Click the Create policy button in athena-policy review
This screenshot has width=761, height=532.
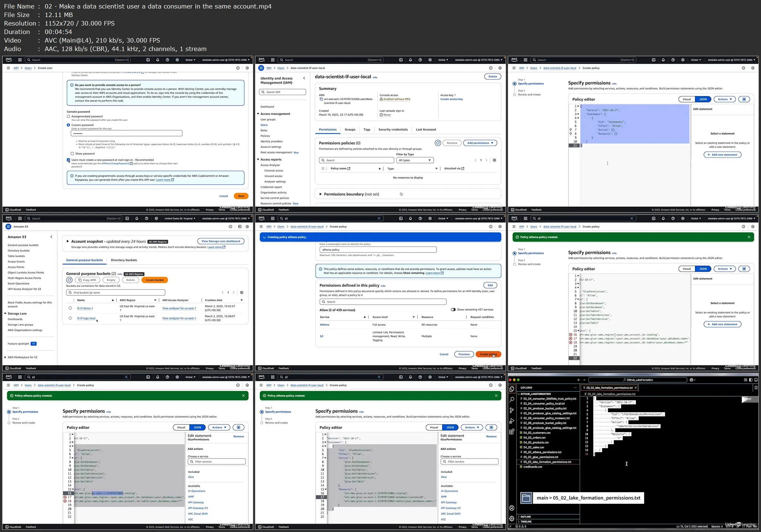(488, 354)
